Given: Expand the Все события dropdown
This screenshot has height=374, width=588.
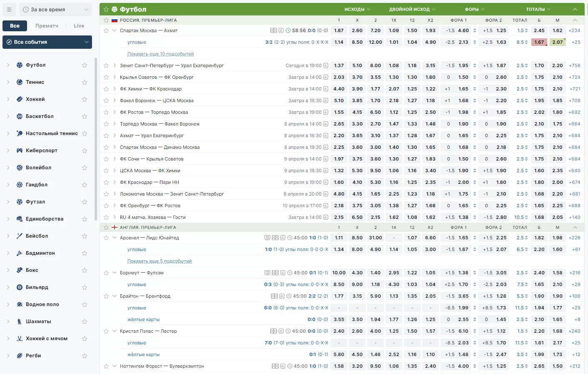Looking at the screenshot, I should point(47,42).
